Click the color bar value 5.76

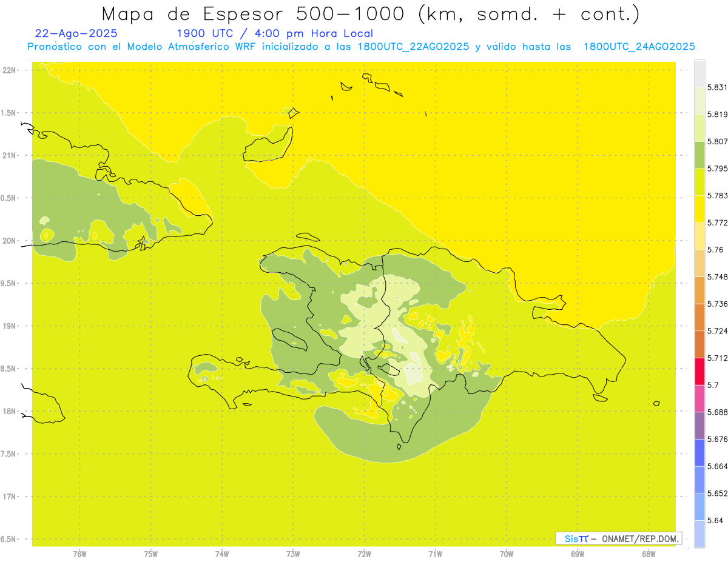click(715, 250)
